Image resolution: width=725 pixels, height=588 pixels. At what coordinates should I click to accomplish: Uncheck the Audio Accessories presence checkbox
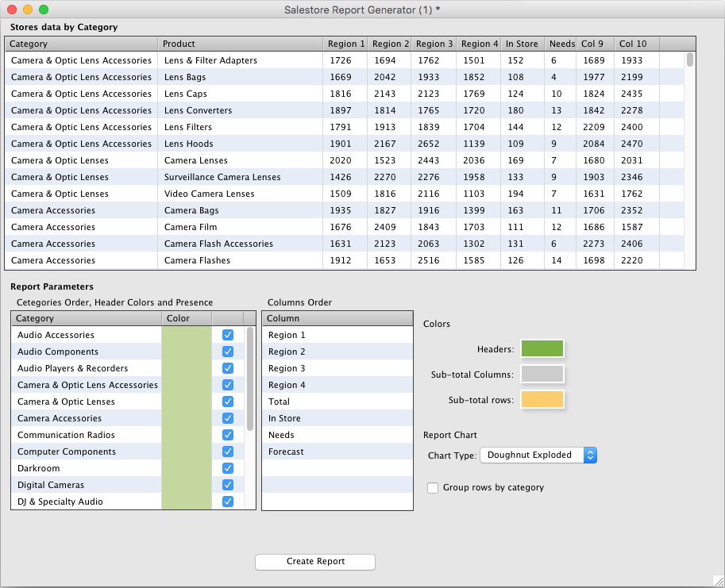pyautogui.click(x=228, y=335)
